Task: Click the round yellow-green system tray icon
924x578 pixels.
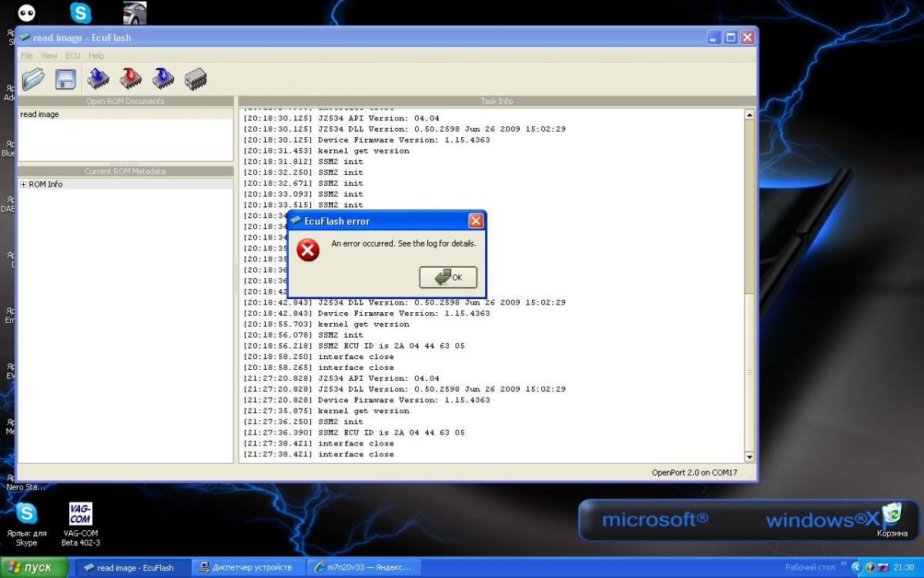Action: tap(870, 567)
